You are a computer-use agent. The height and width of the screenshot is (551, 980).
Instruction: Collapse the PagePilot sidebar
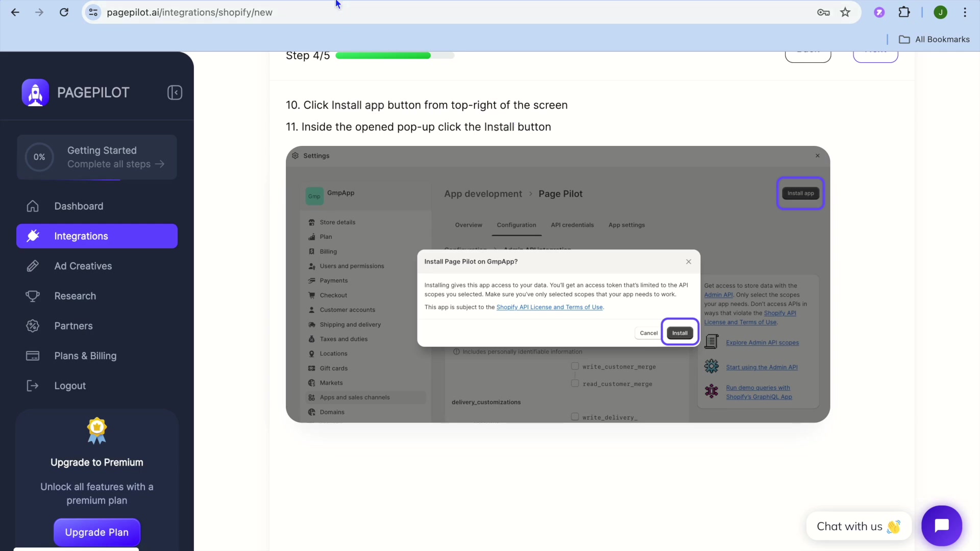click(175, 92)
